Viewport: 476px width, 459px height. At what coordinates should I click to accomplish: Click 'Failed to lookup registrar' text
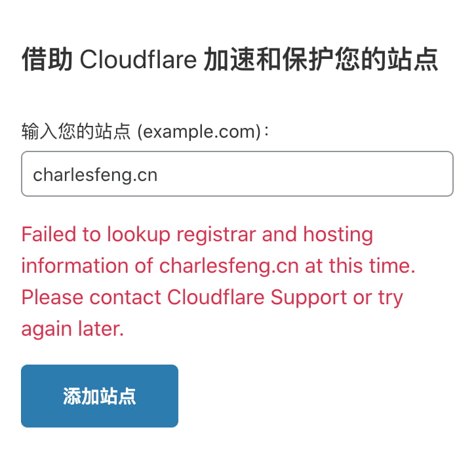(x=139, y=235)
